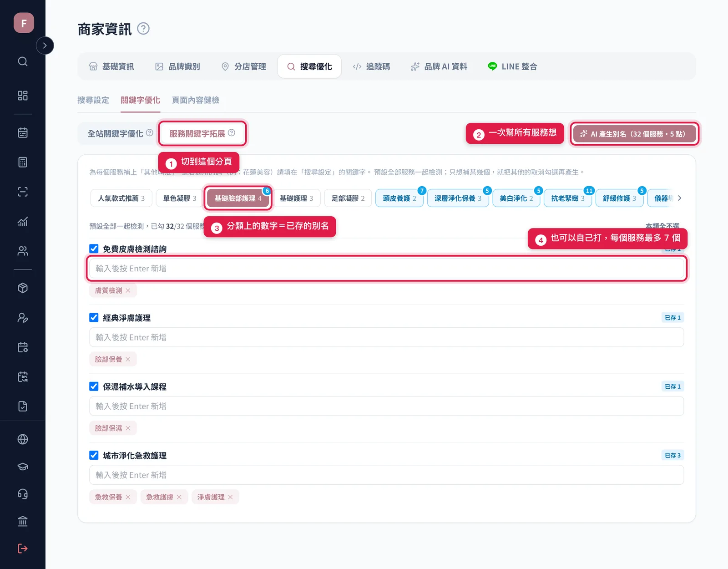Click the logout icon in sidebar
This screenshot has width=728, height=569.
[x=23, y=549]
